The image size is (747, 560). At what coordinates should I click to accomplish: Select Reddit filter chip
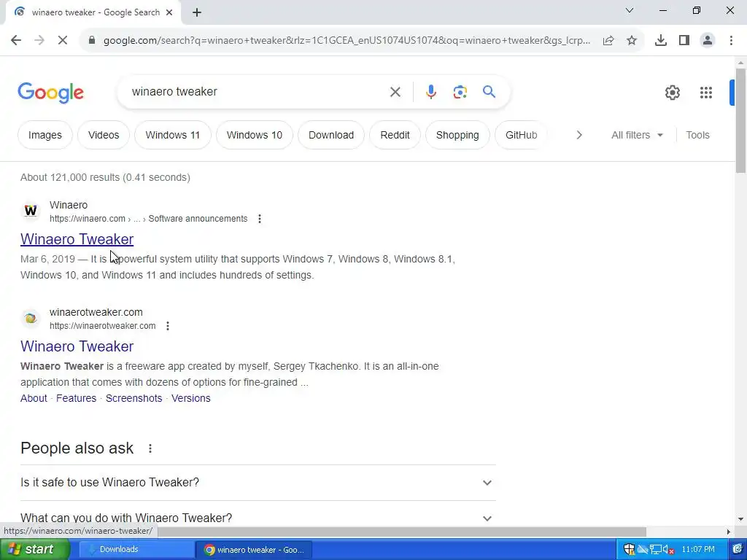(x=395, y=135)
